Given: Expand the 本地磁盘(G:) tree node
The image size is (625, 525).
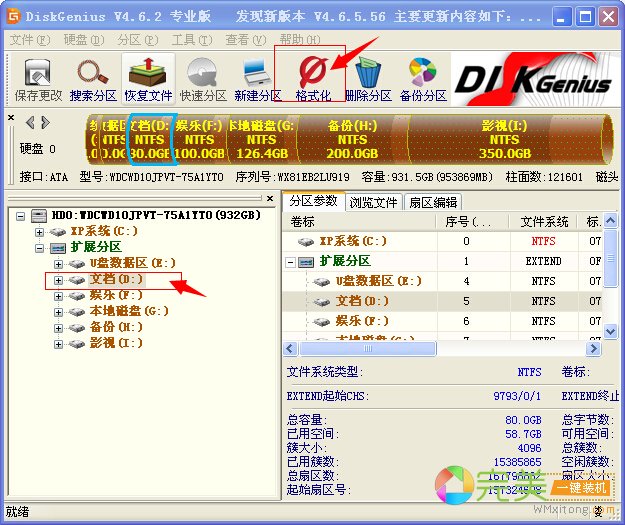Looking at the screenshot, I should pos(58,312).
